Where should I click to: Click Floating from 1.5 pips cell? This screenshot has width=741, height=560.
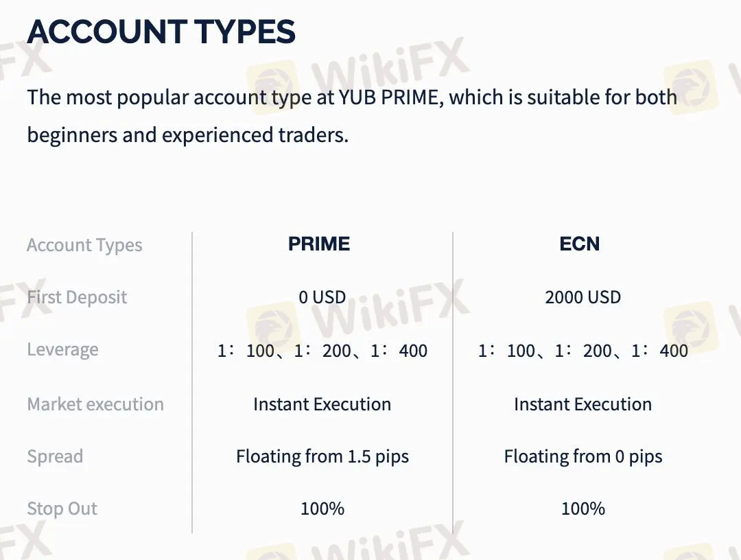(x=322, y=456)
